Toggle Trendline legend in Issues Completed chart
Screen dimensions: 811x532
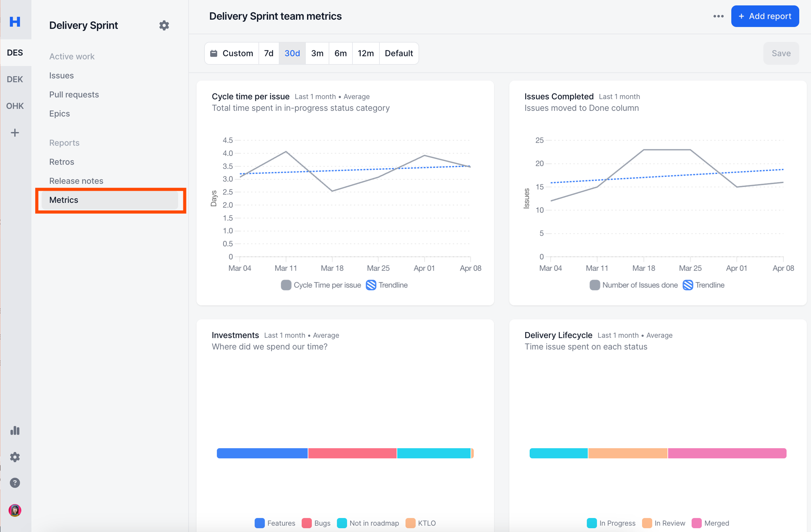(x=703, y=285)
